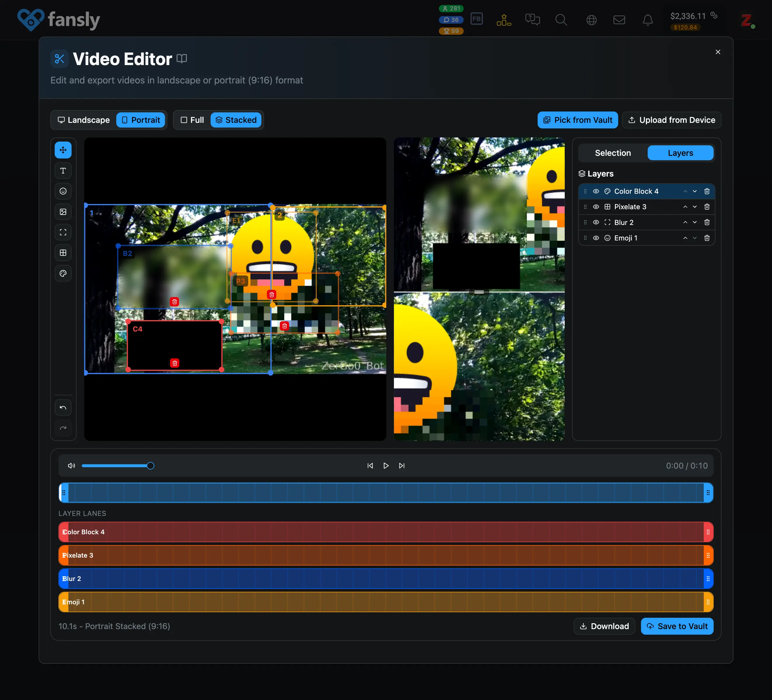The width and height of the screenshot is (772, 700).
Task: Open the Color Block tool
Action: [x=63, y=273]
